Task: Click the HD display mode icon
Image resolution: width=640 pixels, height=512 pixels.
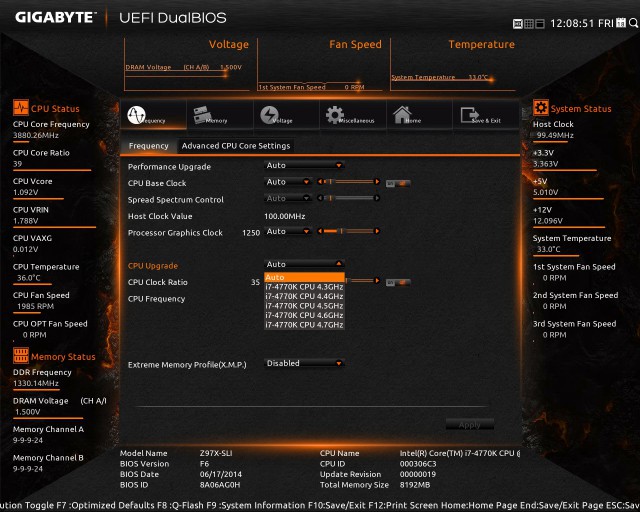Action: click(x=518, y=24)
